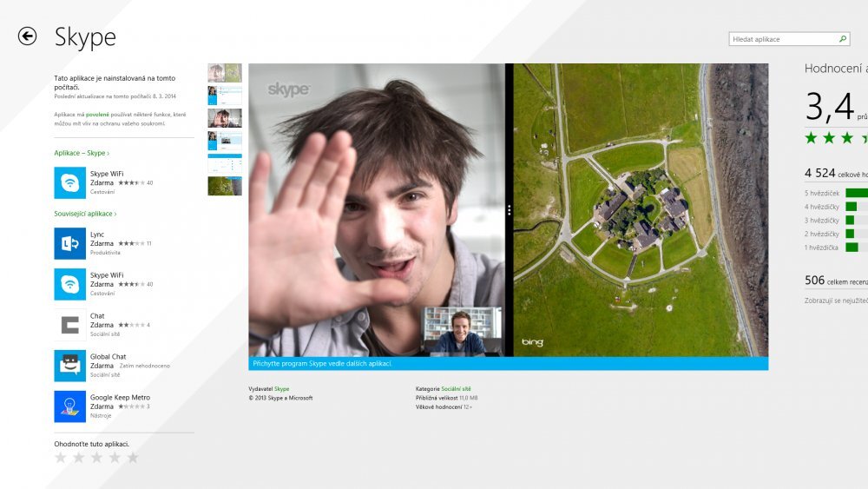868x489 pixels.
Task: Click the 4 hvězdičky rating bar
Action: [852, 207]
